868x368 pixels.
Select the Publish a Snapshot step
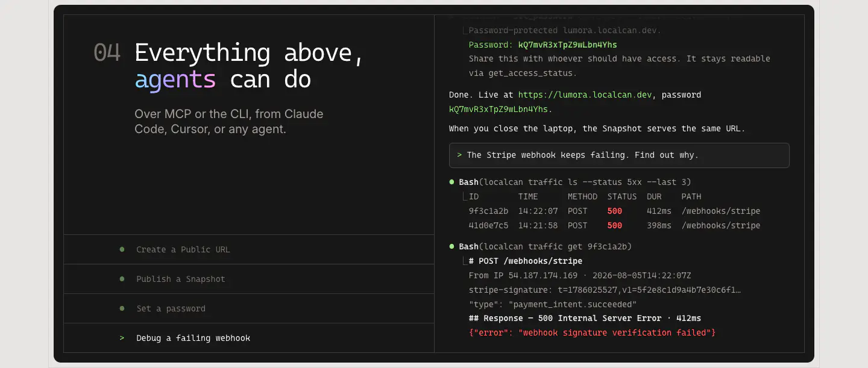click(248, 279)
